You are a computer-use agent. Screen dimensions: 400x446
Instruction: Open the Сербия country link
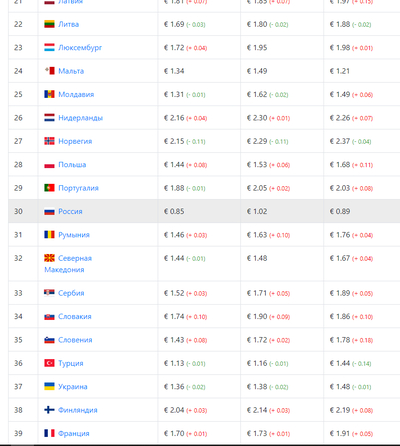[71, 293]
